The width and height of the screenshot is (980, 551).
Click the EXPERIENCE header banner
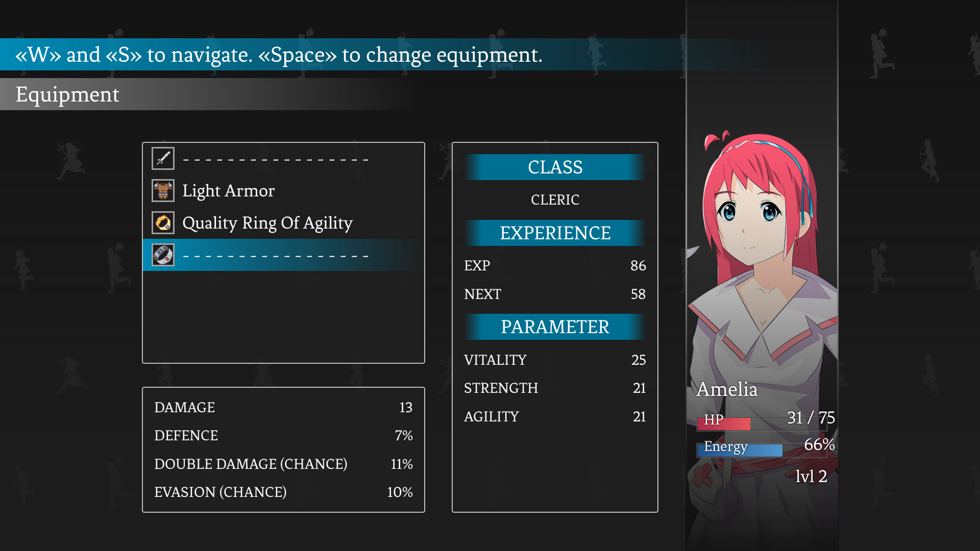[x=555, y=233]
